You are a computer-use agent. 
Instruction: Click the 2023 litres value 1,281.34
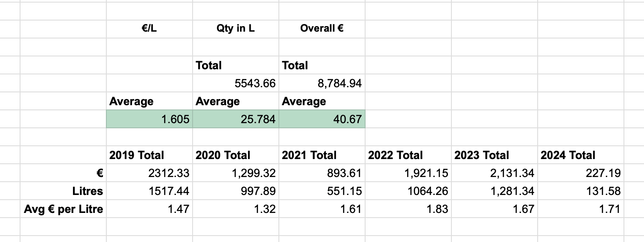pos(494,191)
